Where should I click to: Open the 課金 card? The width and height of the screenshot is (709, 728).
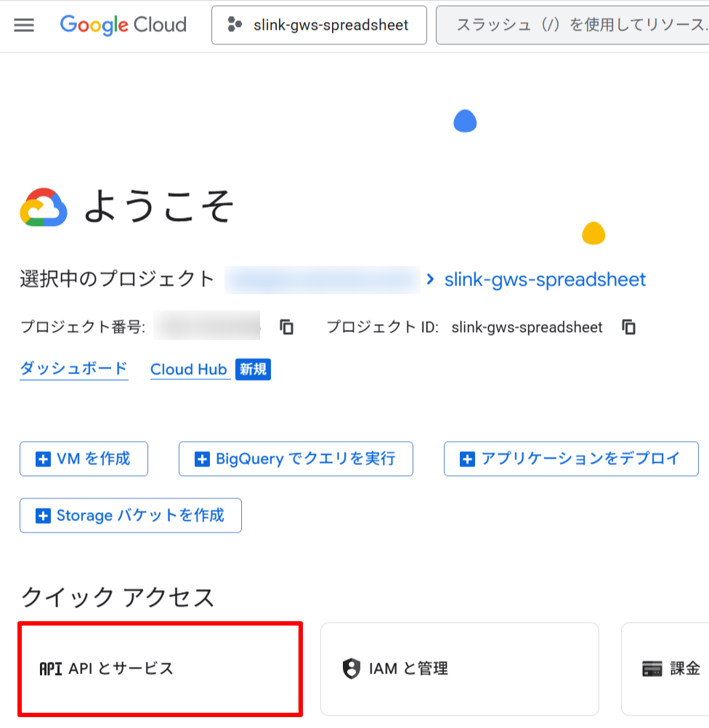665,669
